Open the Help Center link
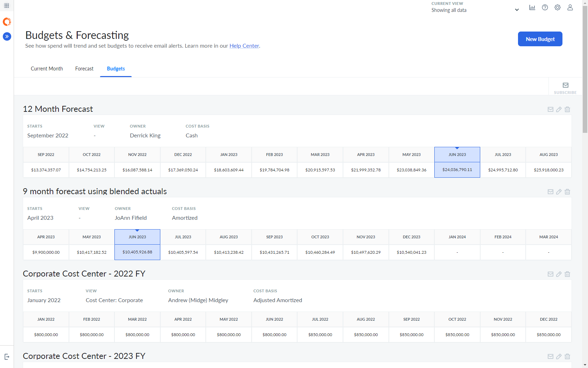 click(244, 46)
